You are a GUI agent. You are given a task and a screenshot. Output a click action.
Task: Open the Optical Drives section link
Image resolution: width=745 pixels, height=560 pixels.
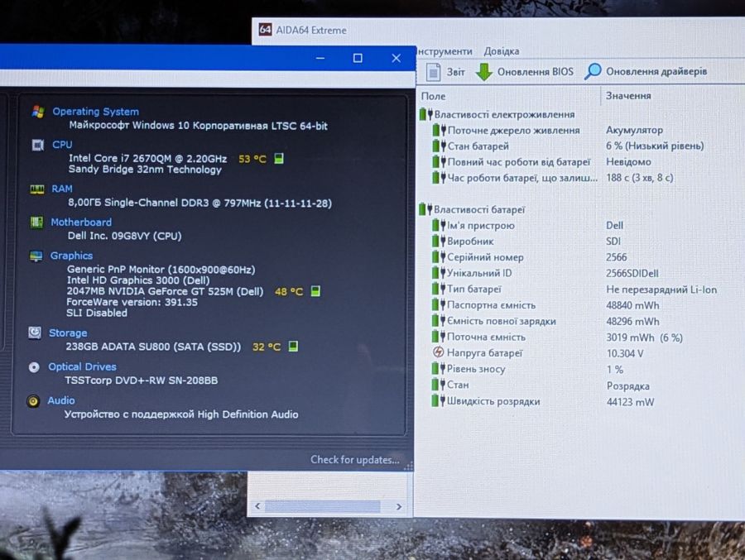click(82, 366)
